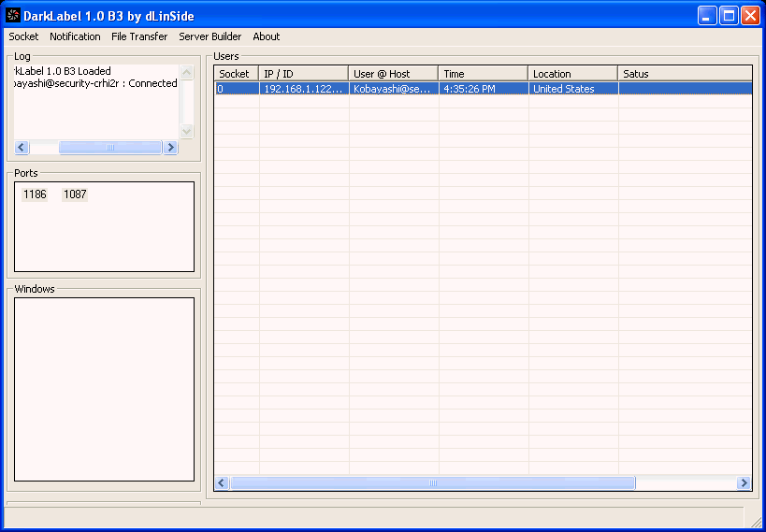Sort by the Time column header
The width and height of the screenshot is (766, 532).
483,74
